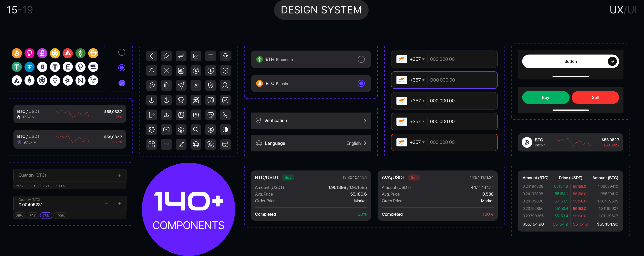The image size is (644, 256).
Task: Open the +357 country code dropdown
Action: pyautogui.click(x=417, y=59)
